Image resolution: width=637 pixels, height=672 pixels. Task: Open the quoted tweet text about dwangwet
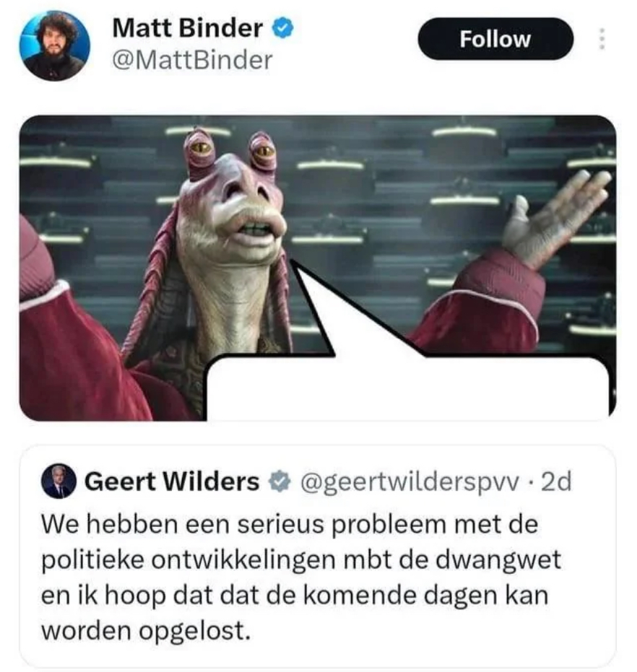[x=300, y=577]
